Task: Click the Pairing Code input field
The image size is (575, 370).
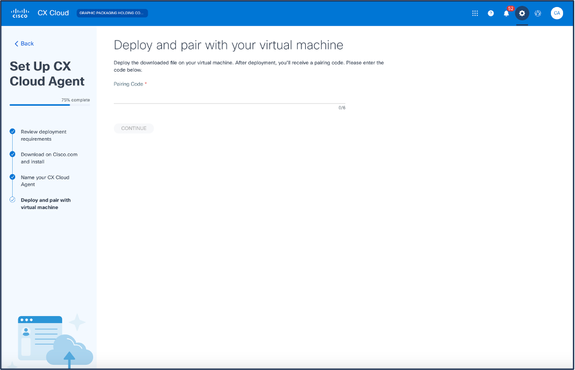Action: [229, 97]
